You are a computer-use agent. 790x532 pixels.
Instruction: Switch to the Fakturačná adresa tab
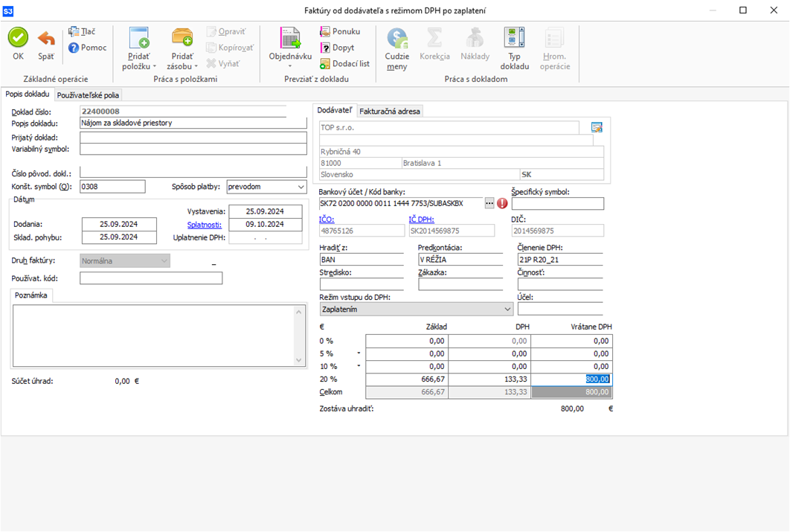390,112
